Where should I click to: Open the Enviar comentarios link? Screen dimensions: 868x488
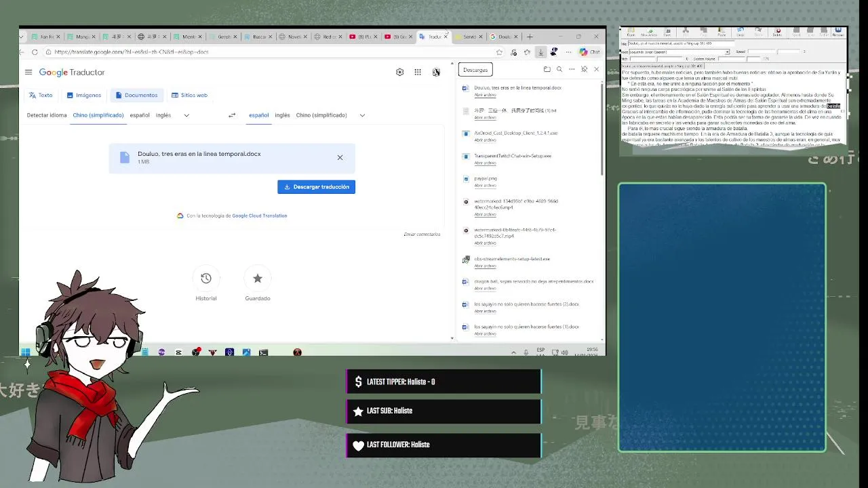point(422,235)
